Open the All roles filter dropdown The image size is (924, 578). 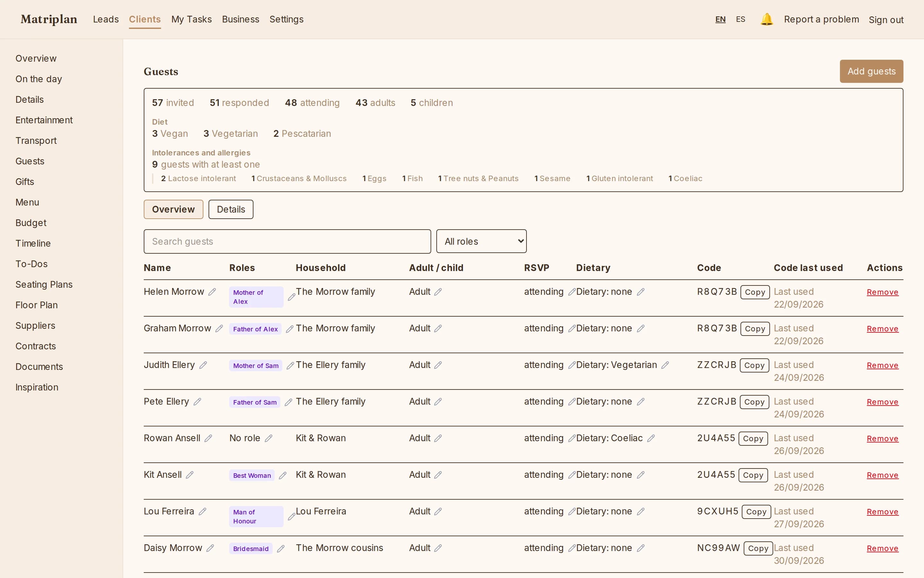pyautogui.click(x=481, y=241)
